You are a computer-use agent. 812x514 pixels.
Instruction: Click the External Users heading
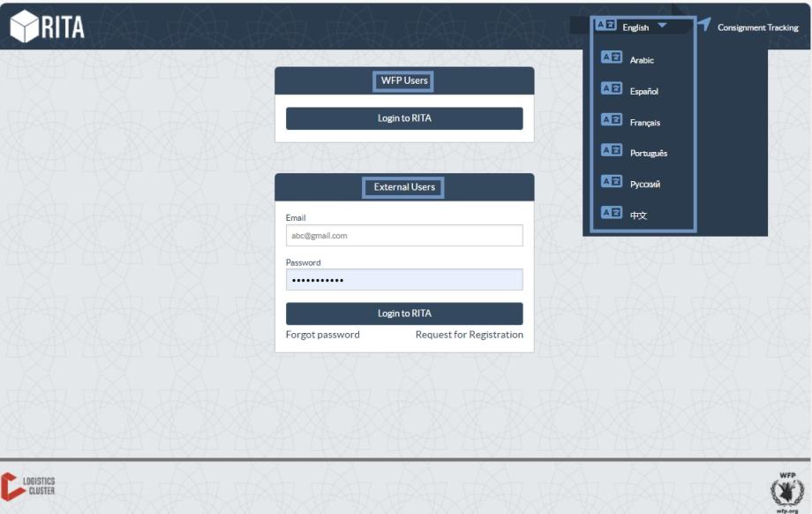coord(404,187)
